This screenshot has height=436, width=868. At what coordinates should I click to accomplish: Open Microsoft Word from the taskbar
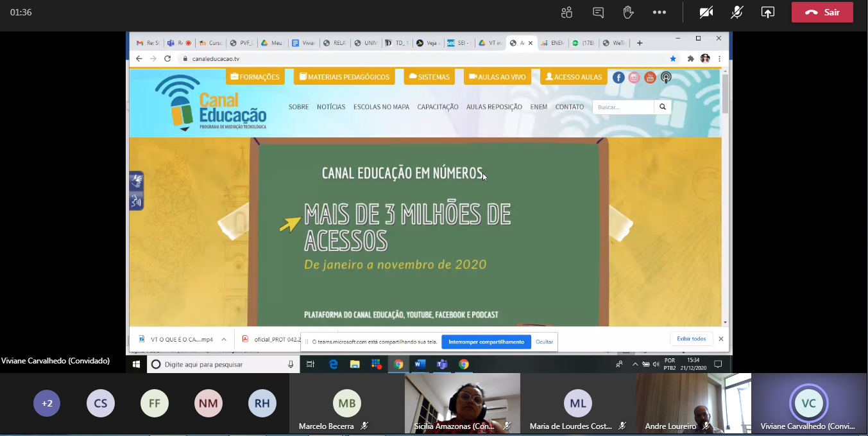click(420, 364)
